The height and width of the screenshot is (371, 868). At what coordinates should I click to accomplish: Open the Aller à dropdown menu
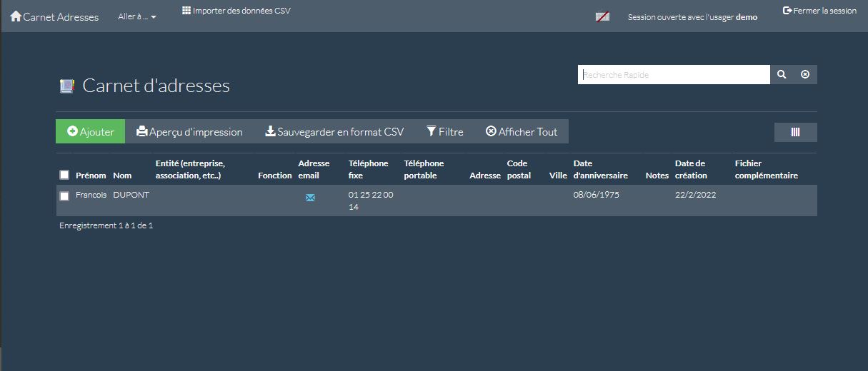[x=137, y=16]
